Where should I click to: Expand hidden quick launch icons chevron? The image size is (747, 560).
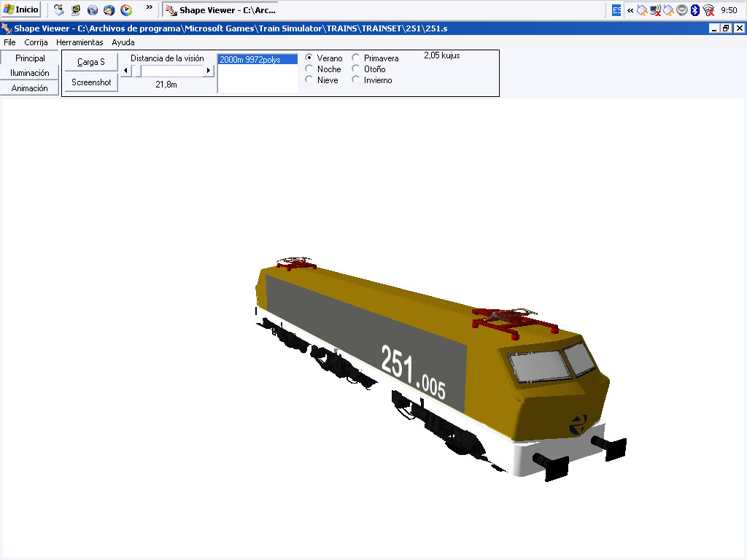[150, 8]
